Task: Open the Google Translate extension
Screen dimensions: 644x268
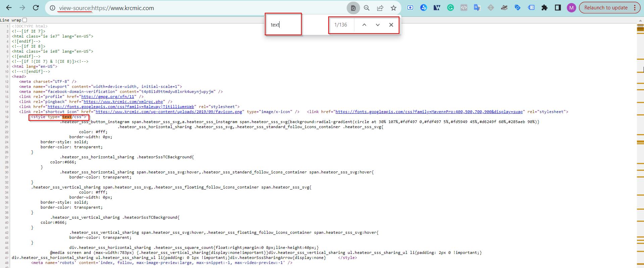Action: [x=477, y=8]
